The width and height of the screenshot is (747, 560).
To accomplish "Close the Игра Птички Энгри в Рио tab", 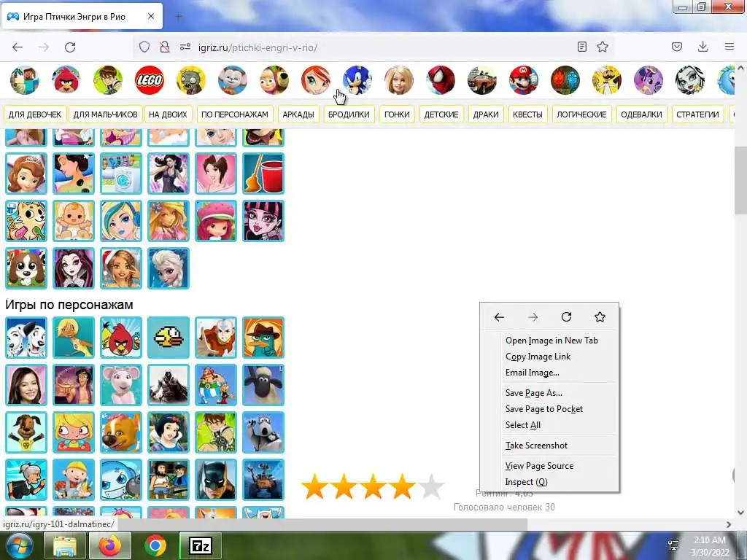I will tap(150, 16).
